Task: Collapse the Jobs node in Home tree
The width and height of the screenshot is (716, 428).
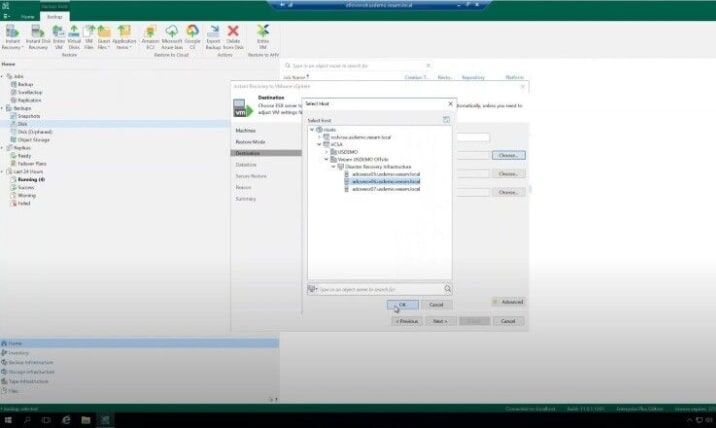Action: pyautogui.click(x=2, y=76)
